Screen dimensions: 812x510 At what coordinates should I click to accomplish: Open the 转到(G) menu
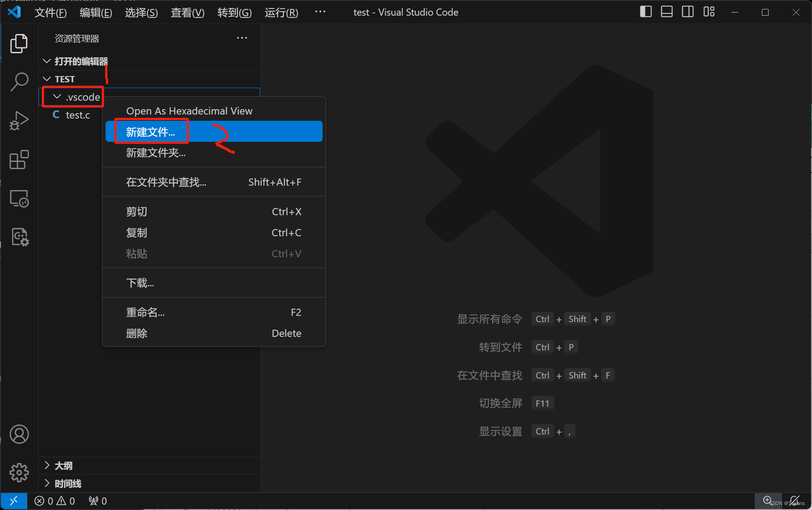234,13
